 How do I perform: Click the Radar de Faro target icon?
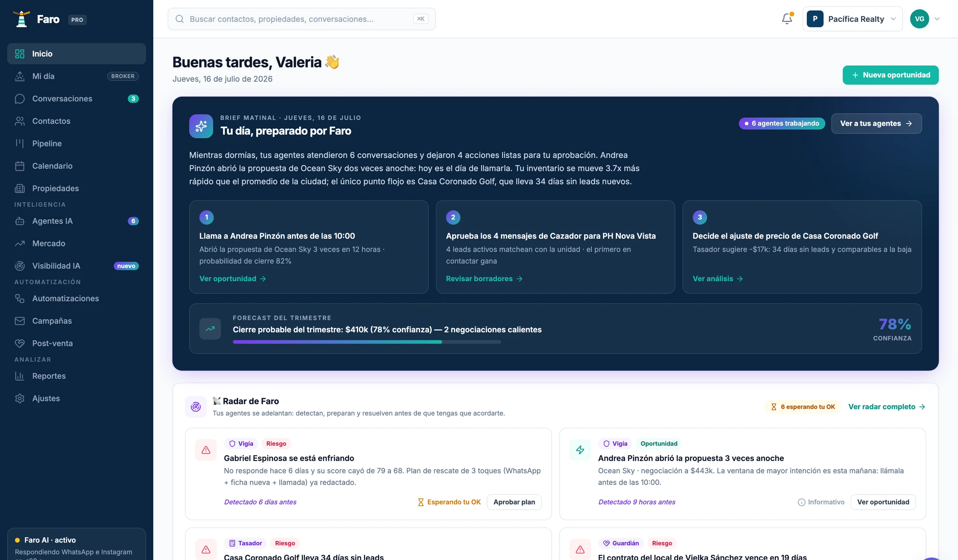pos(196,407)
